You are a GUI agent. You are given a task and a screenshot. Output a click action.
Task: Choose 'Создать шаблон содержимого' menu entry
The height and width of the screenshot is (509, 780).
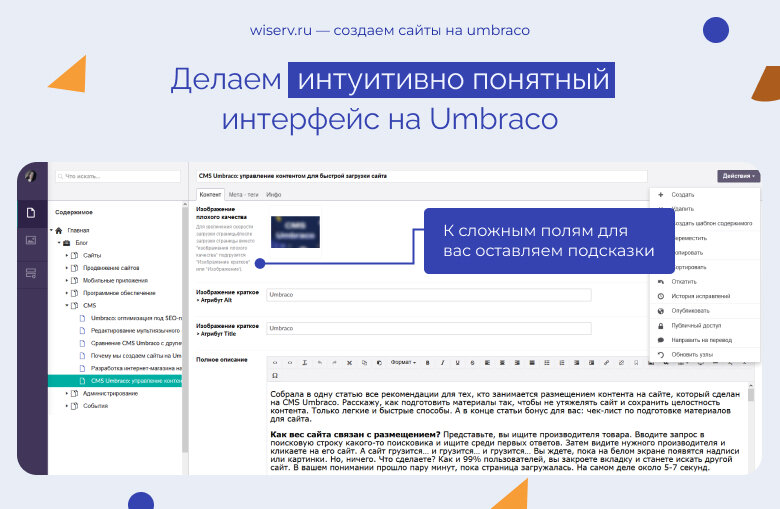click(712, 223)
